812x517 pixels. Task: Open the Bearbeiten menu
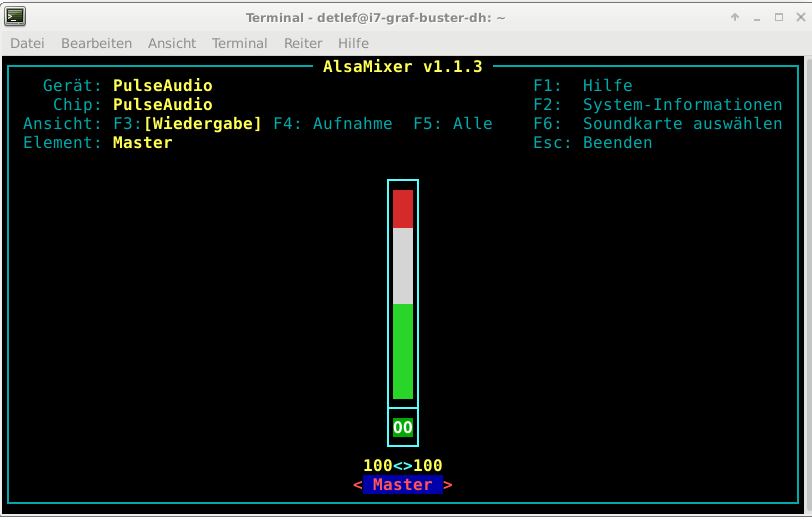96,43
